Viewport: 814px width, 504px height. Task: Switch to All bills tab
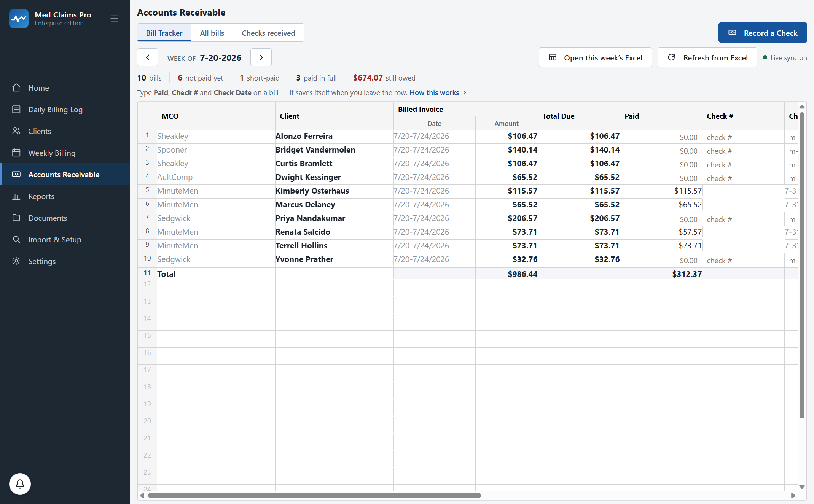tap(212, 33)
